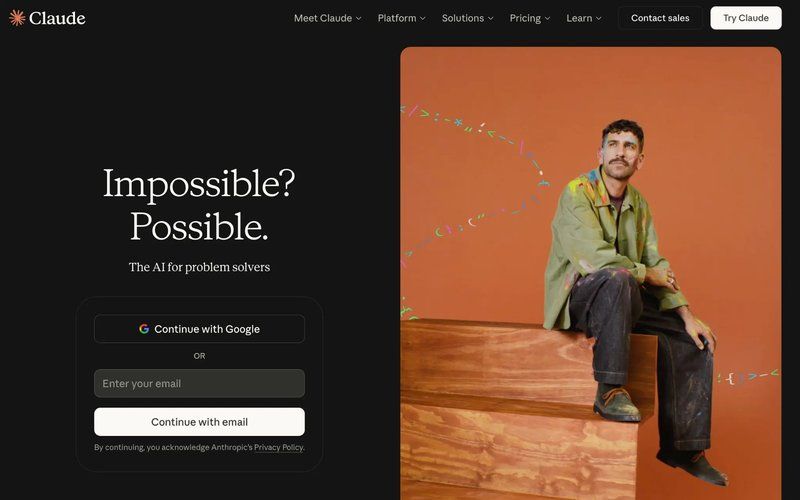Open the Learn menu item

coord(584,18)
